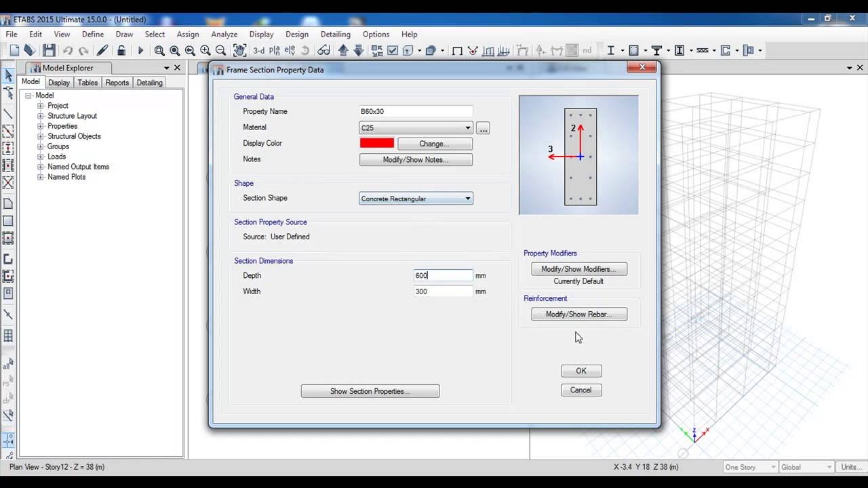Click the Set Display Options checkbox icon
868x488 pixels.
(x=393, y=50)
